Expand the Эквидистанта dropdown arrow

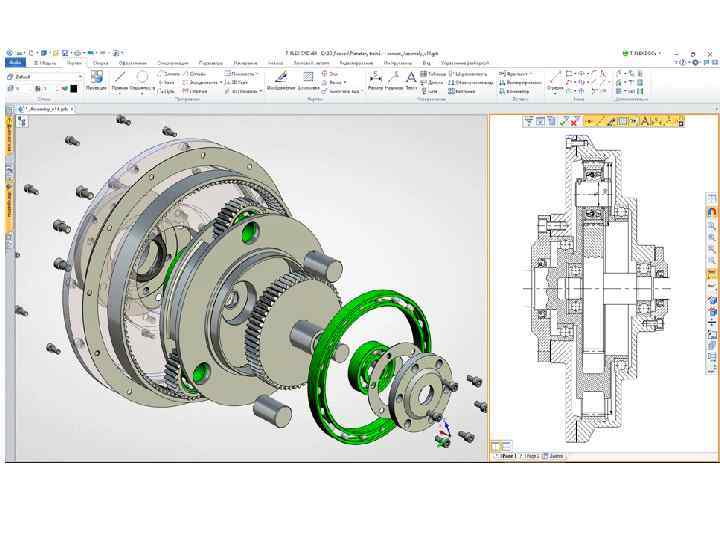pyautogui.click(x=221, y=83)
